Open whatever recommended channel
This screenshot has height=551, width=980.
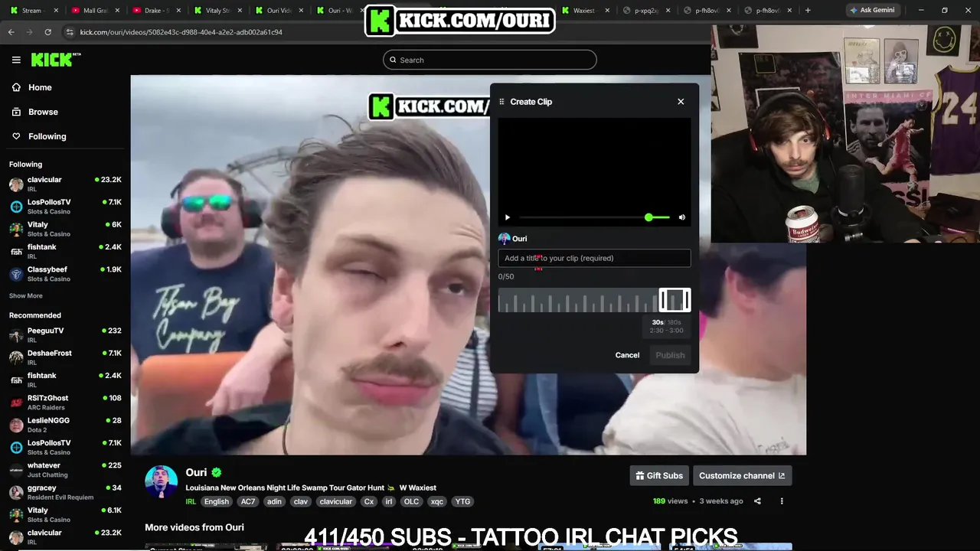pyautogui.click(x=65, y=470)
